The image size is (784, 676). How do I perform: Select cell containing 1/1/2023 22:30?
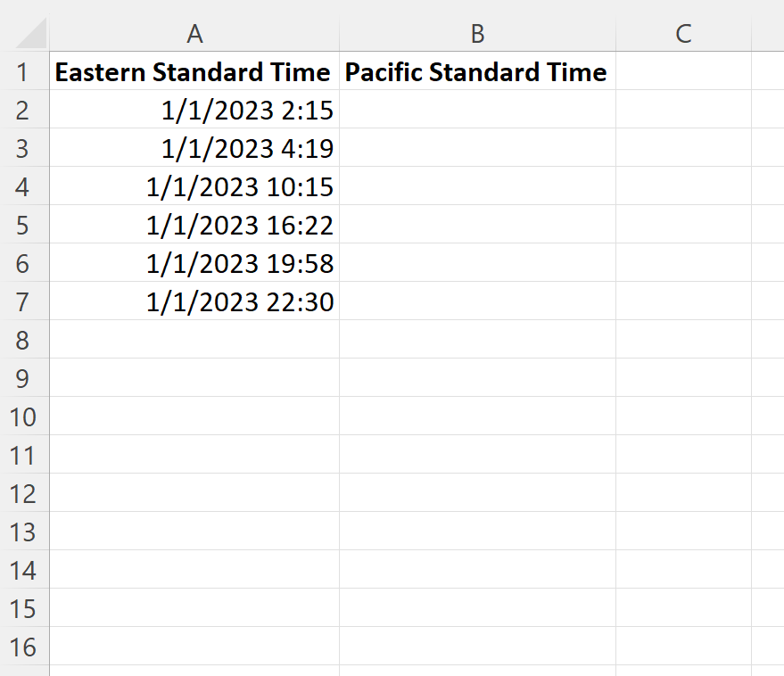(194, 301)
